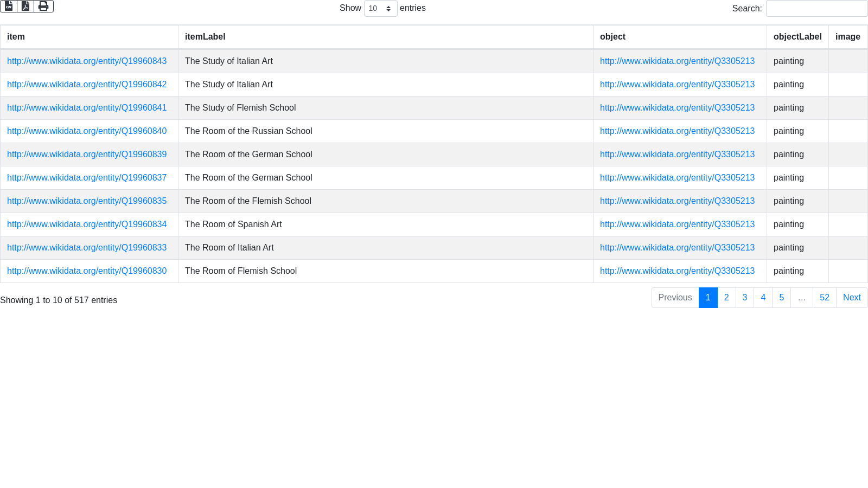
Task: Go to page 2 of results
Action: [726, 298]
